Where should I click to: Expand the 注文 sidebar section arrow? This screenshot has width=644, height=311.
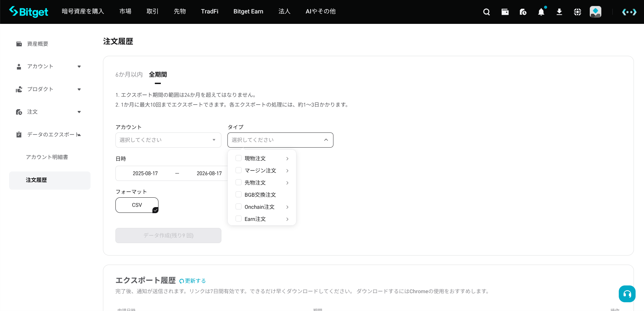[79, 112]
